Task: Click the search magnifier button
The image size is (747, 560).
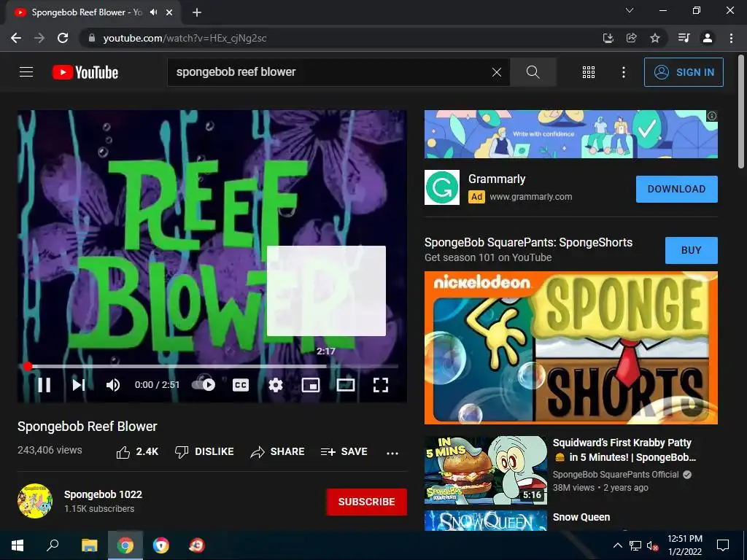Action: point(533,72)
